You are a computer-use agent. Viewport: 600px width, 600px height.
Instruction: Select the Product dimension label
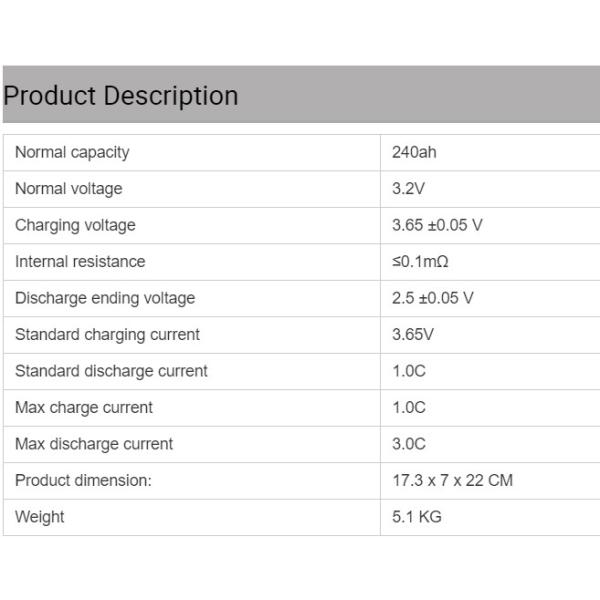[83, 481]
